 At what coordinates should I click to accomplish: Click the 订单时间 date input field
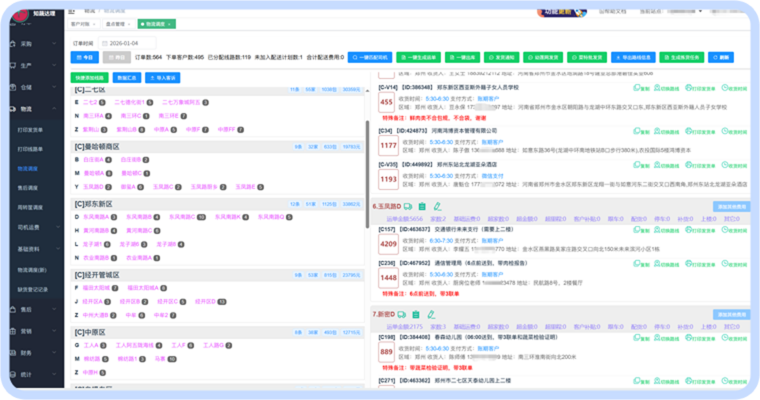(130, 43)
